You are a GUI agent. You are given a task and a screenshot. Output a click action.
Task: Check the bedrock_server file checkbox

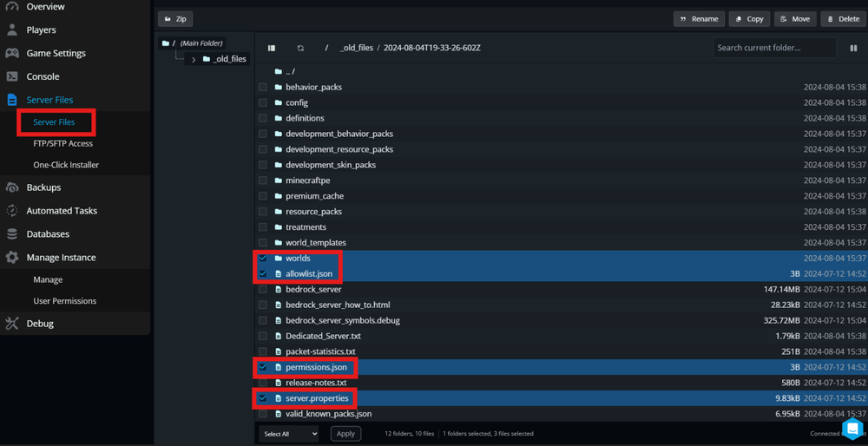pos(263,290)
